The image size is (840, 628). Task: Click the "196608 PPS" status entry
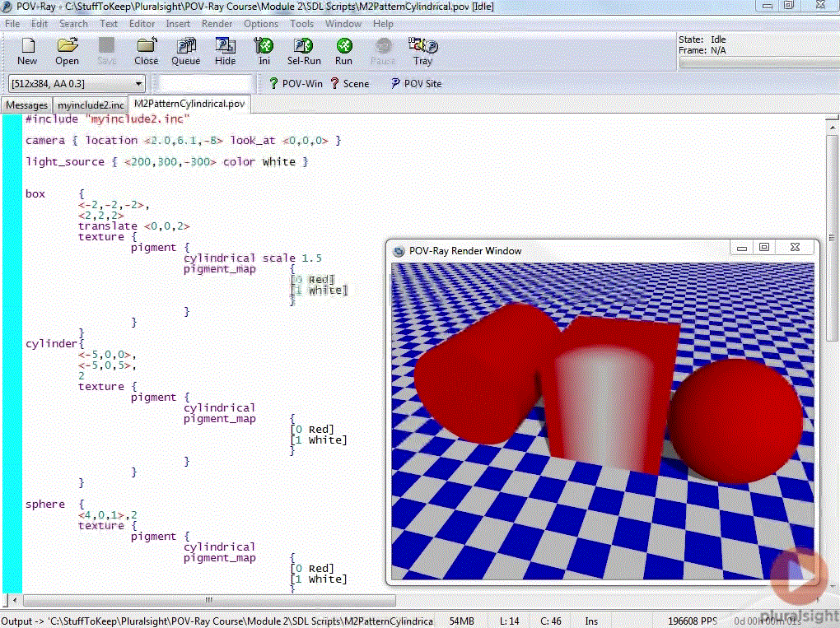692,621
